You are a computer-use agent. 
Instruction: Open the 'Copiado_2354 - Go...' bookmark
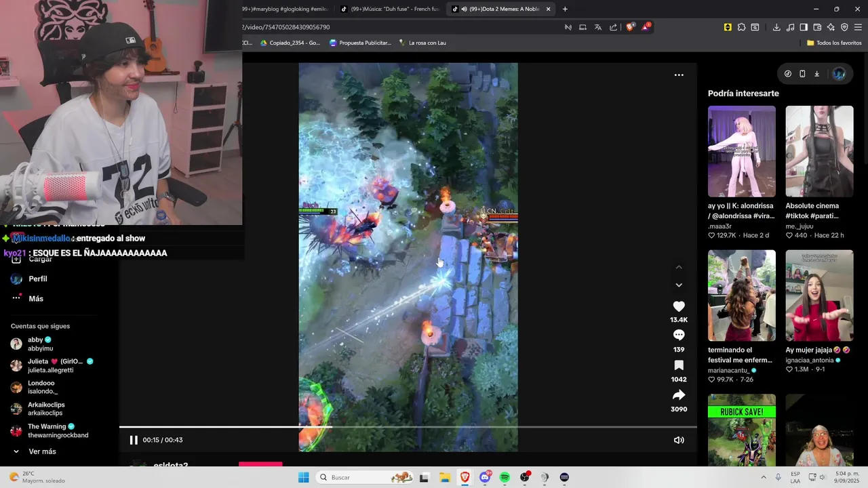point(289,43)
